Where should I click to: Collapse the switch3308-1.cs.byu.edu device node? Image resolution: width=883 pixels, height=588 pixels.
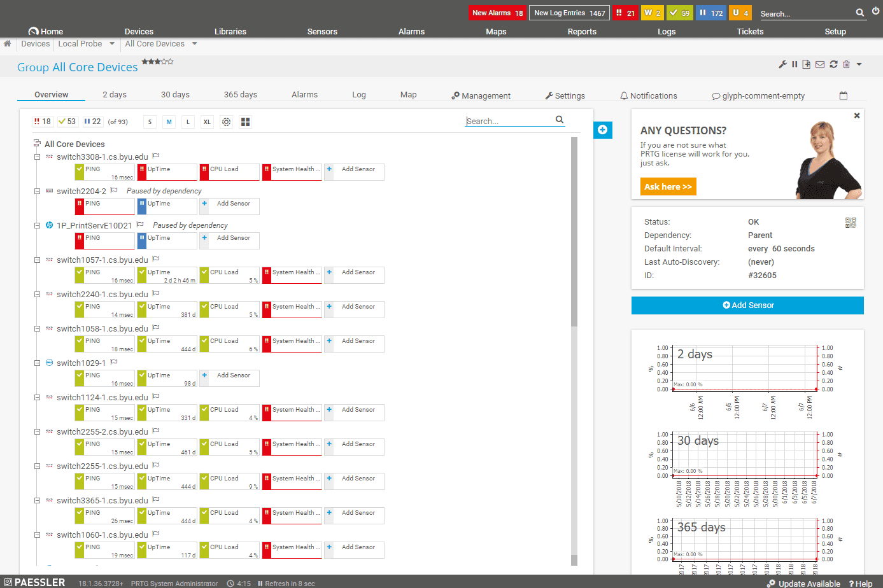pyautogui.click(x=37, y=157)
